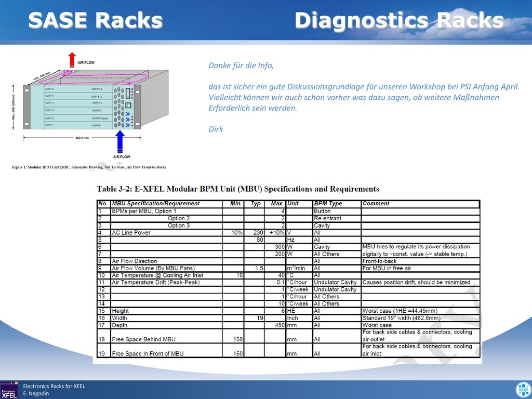
Task: Click the "Electronics Racks for XFEL" footer text
Action: [x=54, y=386]
